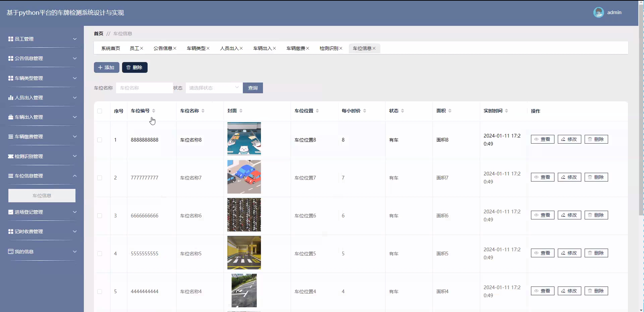
Task: Click the admin user avatar icon
Action: pos(598,12)
